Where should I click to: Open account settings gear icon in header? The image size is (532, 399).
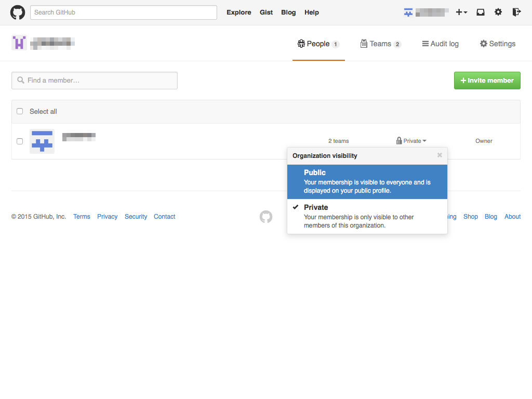coord(498,12)
